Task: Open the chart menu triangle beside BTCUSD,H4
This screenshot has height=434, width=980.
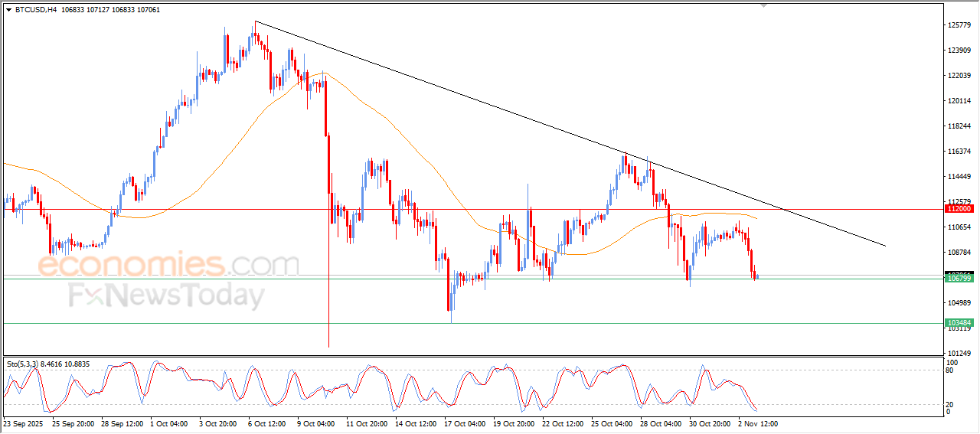Action: 8,10
